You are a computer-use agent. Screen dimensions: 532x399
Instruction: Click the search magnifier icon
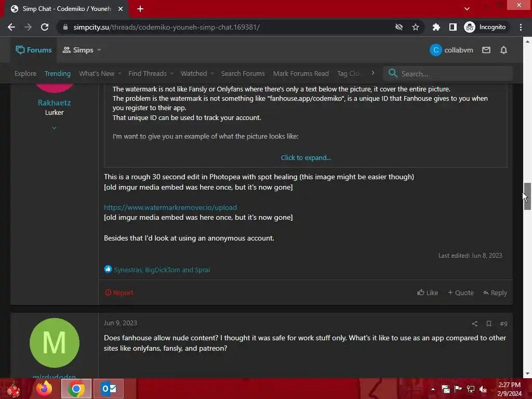(x=393, y=73)
